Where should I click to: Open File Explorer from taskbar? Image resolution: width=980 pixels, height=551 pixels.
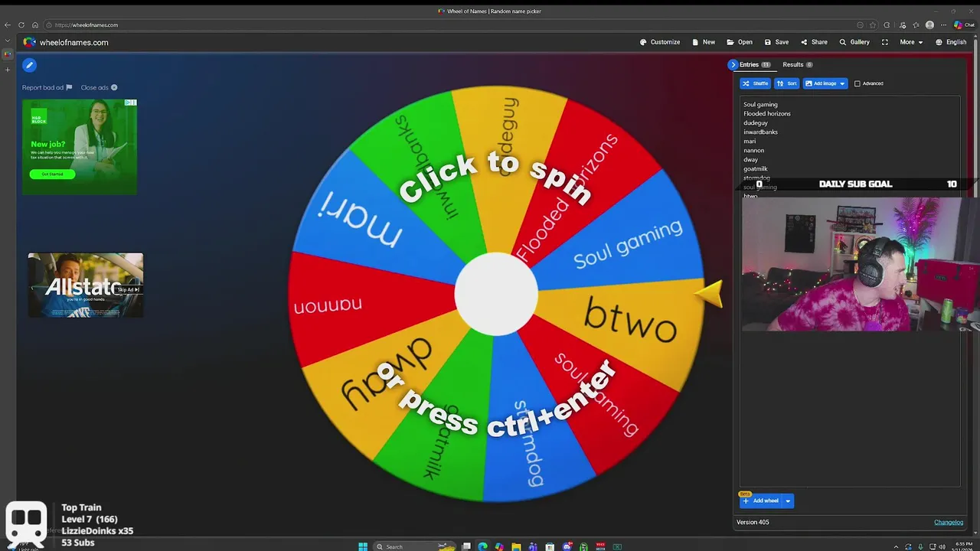(517, 546)
